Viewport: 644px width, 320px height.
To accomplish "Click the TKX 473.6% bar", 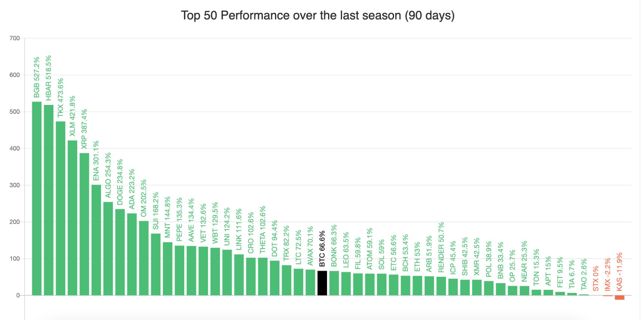I will (61, 208).
